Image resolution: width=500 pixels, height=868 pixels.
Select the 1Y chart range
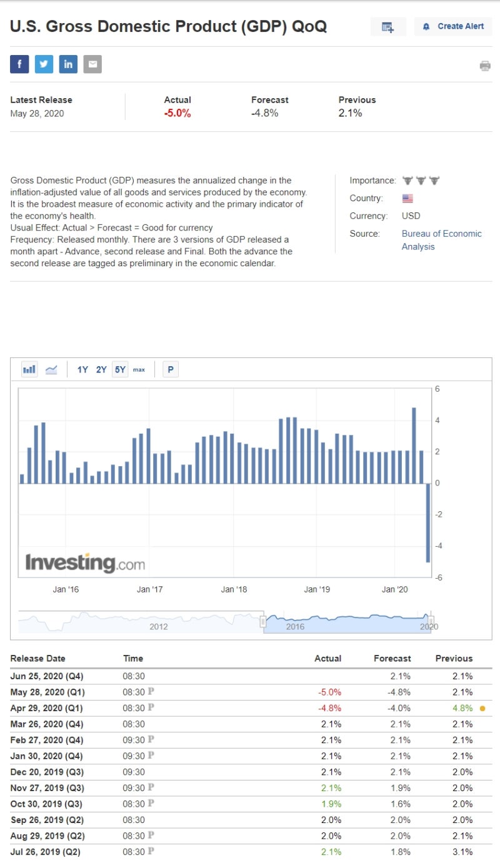[82, 369]
